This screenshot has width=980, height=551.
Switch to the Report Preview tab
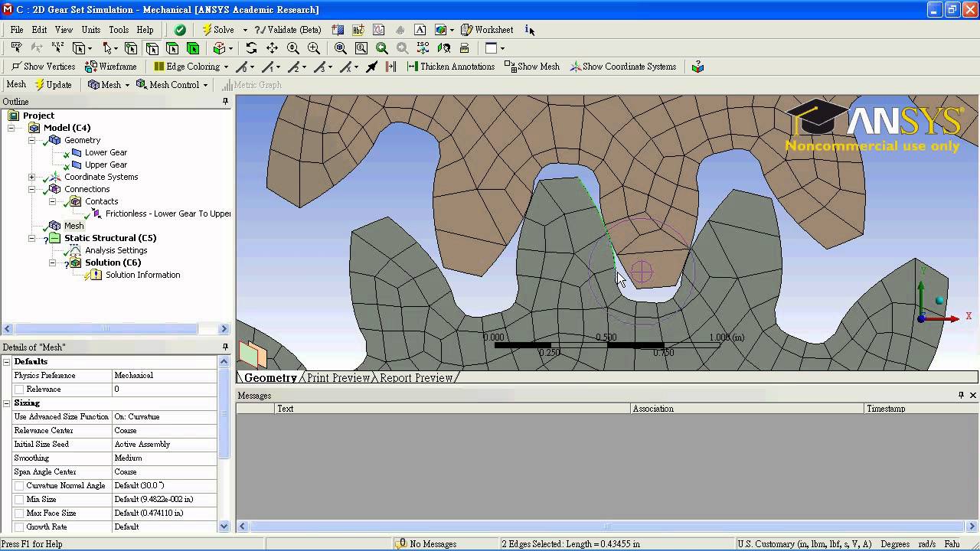pos(416,378)
